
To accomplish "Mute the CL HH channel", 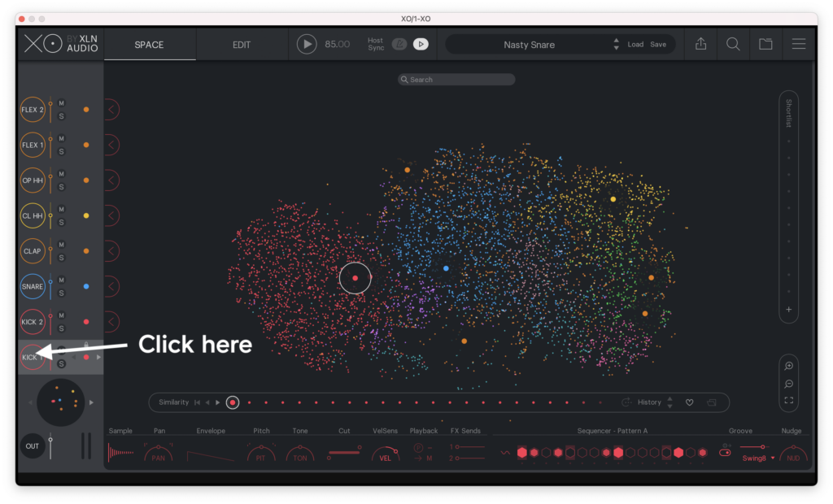I will [x=61, y=209].
